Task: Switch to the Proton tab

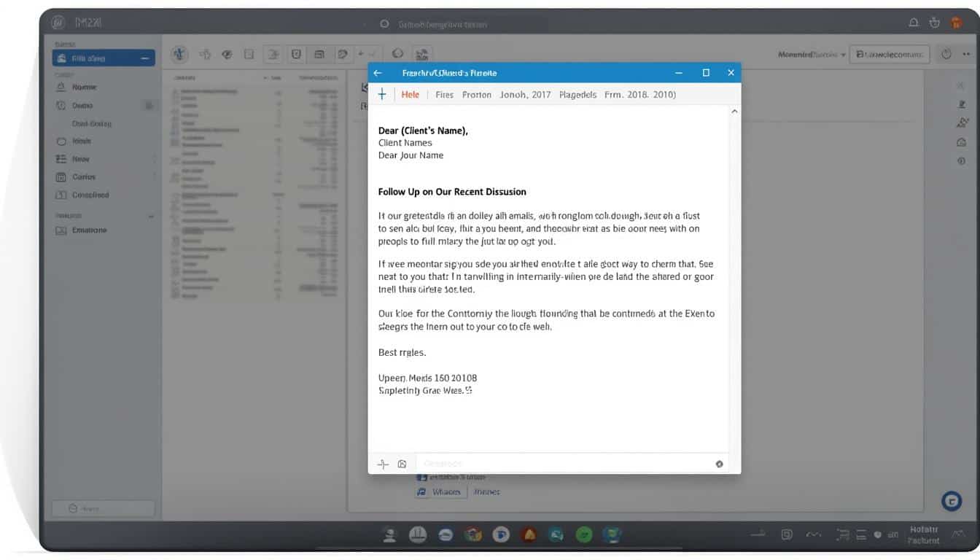Action: (476, 94)
